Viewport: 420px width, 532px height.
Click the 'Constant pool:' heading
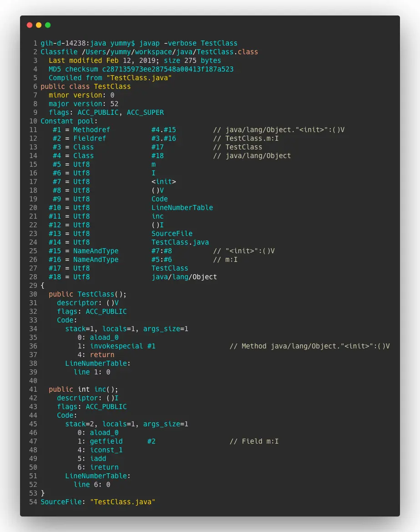point(69,121)
